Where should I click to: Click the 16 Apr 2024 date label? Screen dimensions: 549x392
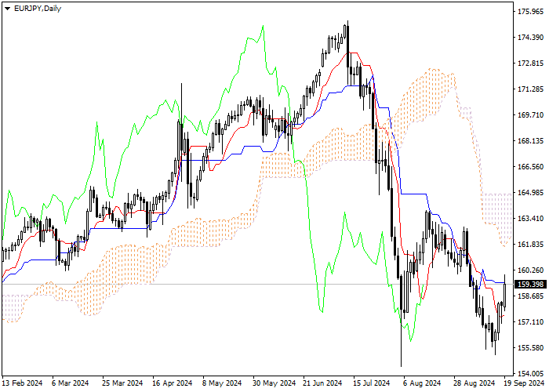(x=173, y=383)
